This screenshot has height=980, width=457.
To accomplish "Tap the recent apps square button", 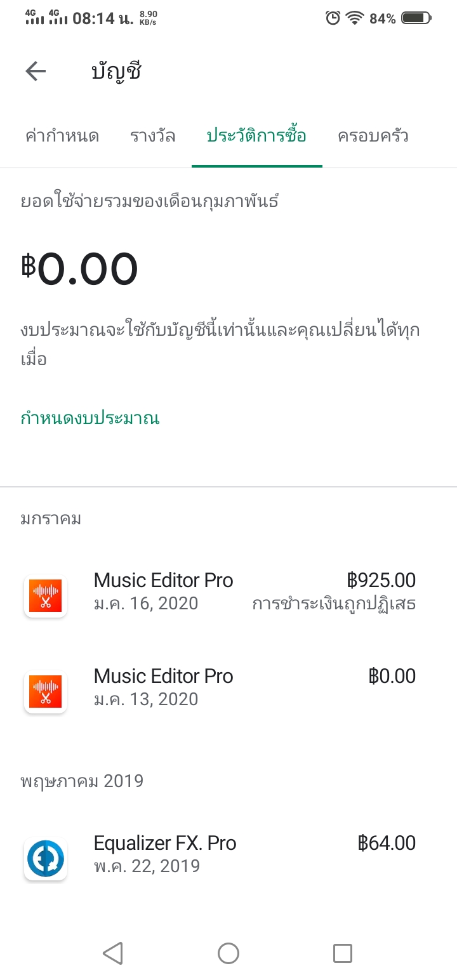I will [343, 953].
